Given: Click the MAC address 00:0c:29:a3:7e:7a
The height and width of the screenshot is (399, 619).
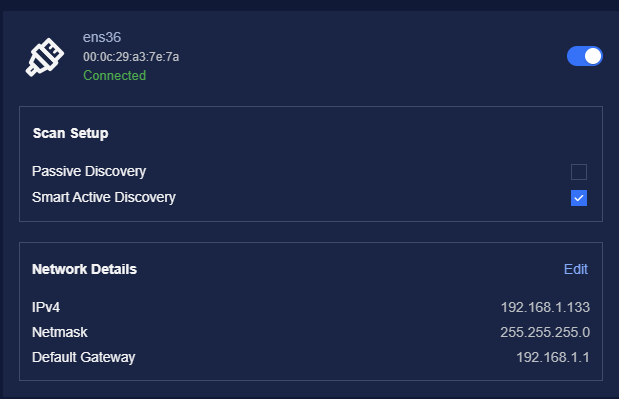Looking at the screenshot, I should point(131,57).
